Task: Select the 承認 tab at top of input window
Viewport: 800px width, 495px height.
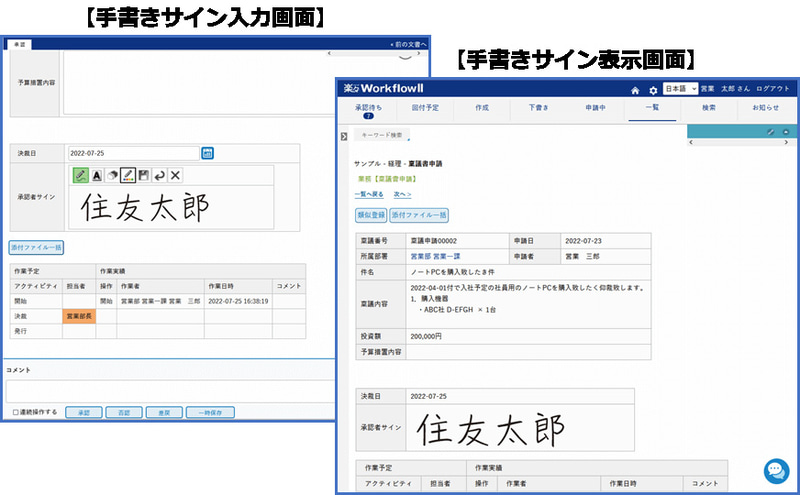Action: point(19,45)
